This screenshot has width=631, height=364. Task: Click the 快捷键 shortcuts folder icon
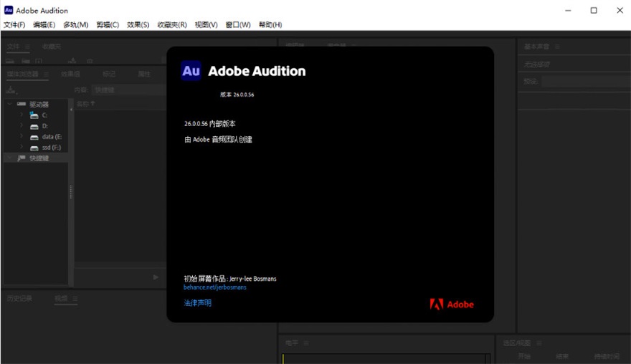click(x=22, y=158)
